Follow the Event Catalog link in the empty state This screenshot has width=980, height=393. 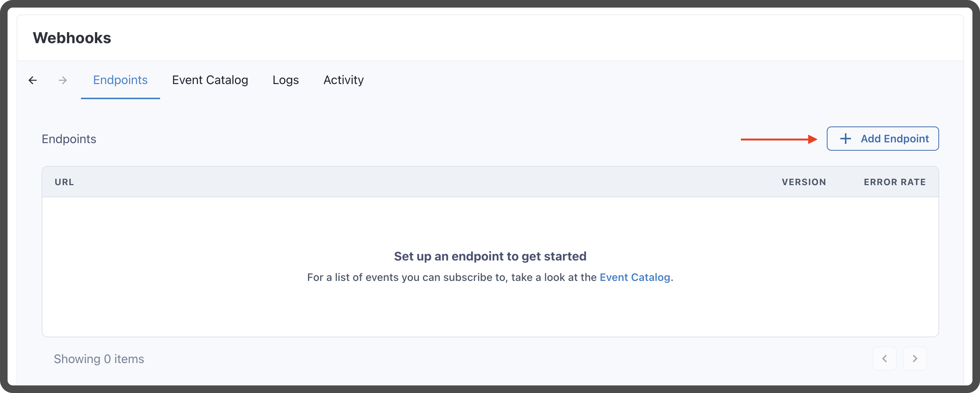coord(635,277)
